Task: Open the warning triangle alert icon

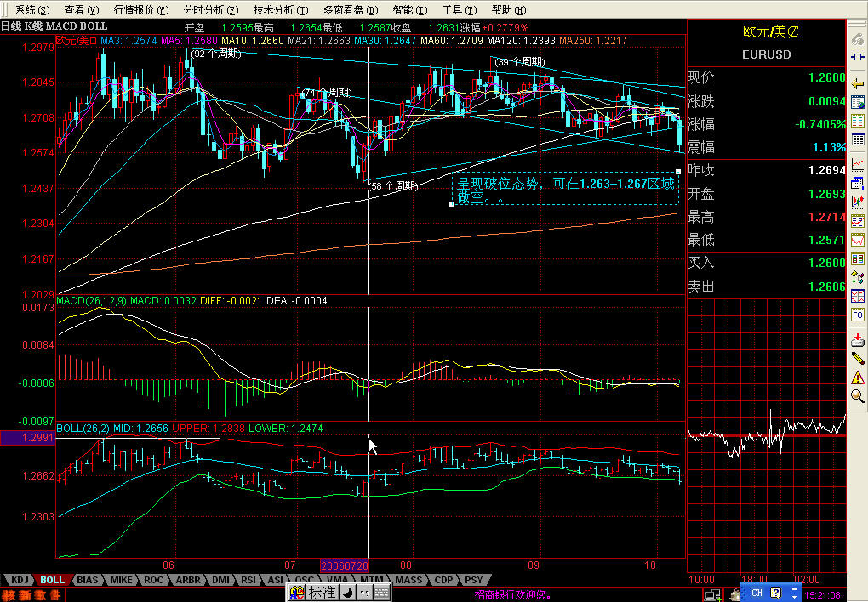Action: pos(858,378)
